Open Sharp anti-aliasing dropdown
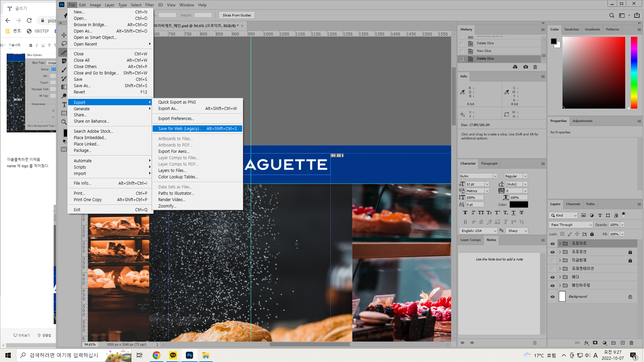 pos(517,231)
